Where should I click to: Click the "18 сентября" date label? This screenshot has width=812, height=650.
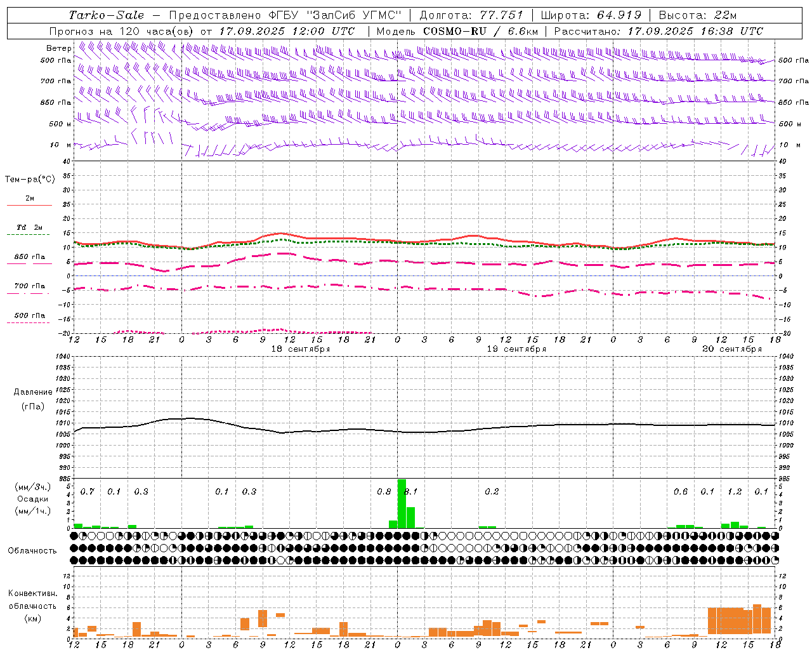(x=301, y=349)
